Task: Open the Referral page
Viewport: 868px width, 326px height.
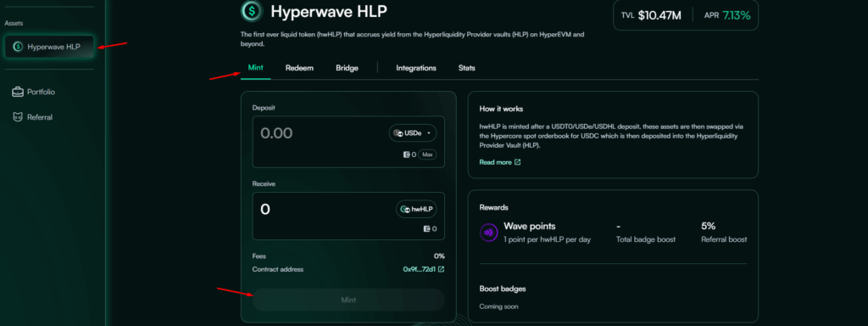Action: pyautogui.click(x=32, y=117)
